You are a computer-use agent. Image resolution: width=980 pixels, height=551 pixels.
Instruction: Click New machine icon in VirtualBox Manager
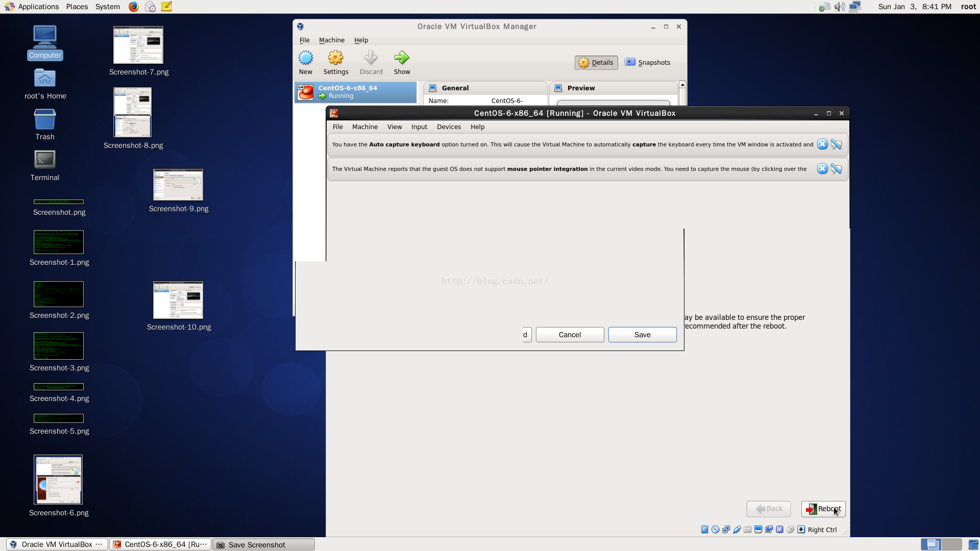coord(306,58)
